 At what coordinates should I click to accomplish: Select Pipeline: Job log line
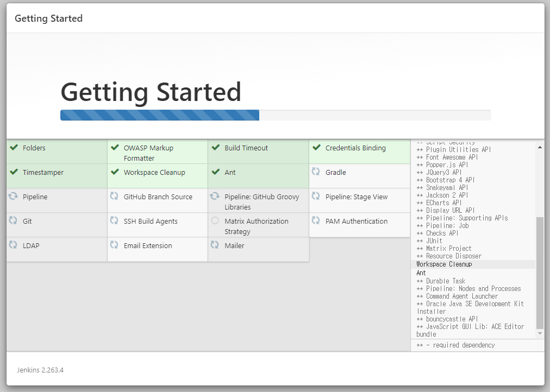tap(442, 226)
